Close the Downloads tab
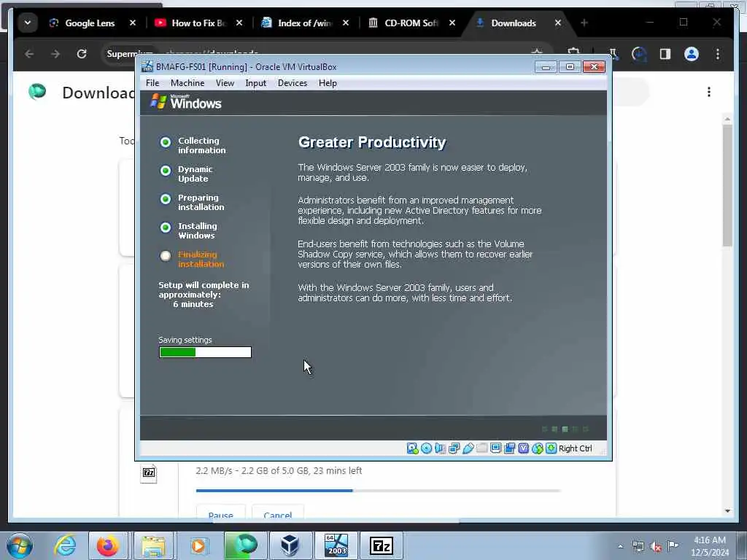Screen dimensions: 747x560 point(558,23)
